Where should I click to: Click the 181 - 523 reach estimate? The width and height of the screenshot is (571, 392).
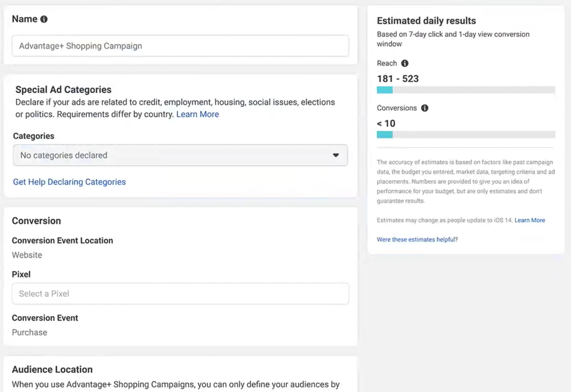(398, 79)
